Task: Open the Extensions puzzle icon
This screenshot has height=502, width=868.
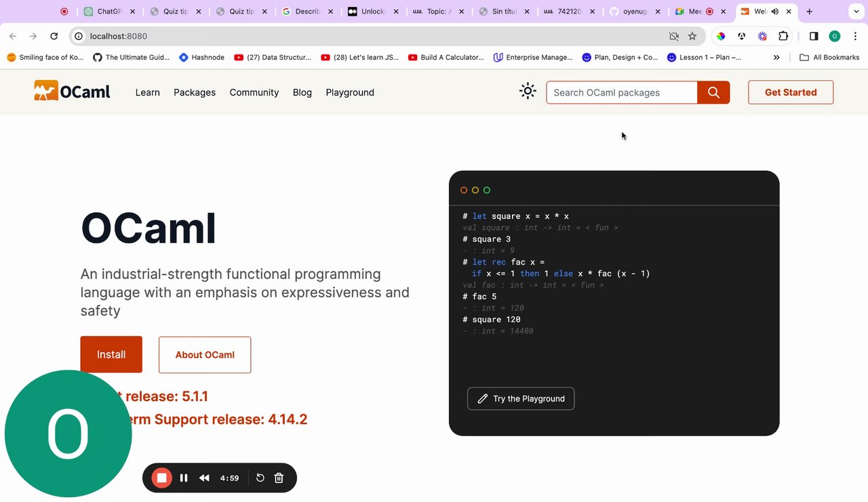Action: point(783,36)
